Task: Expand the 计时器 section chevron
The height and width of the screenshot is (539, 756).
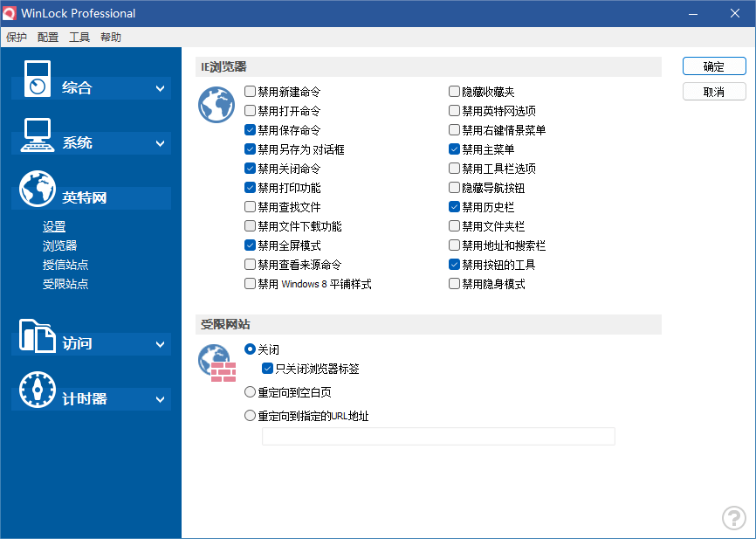Action: 160,399
